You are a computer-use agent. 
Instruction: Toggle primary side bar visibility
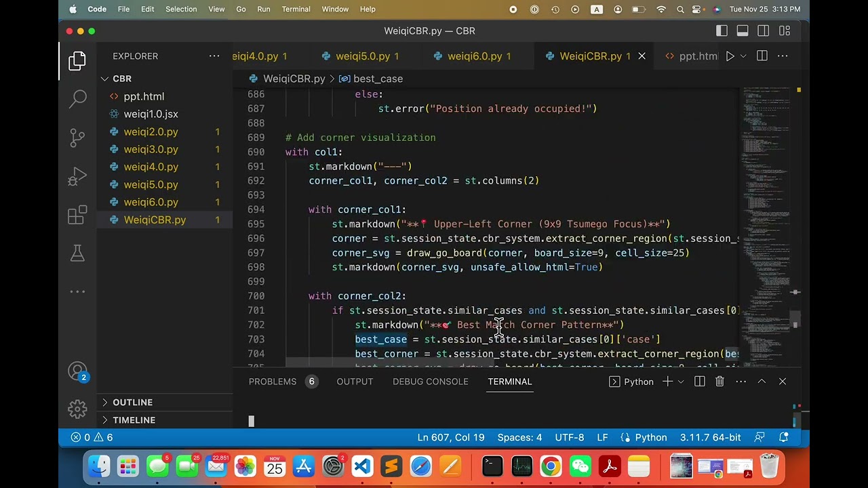[x=722, y=30]
